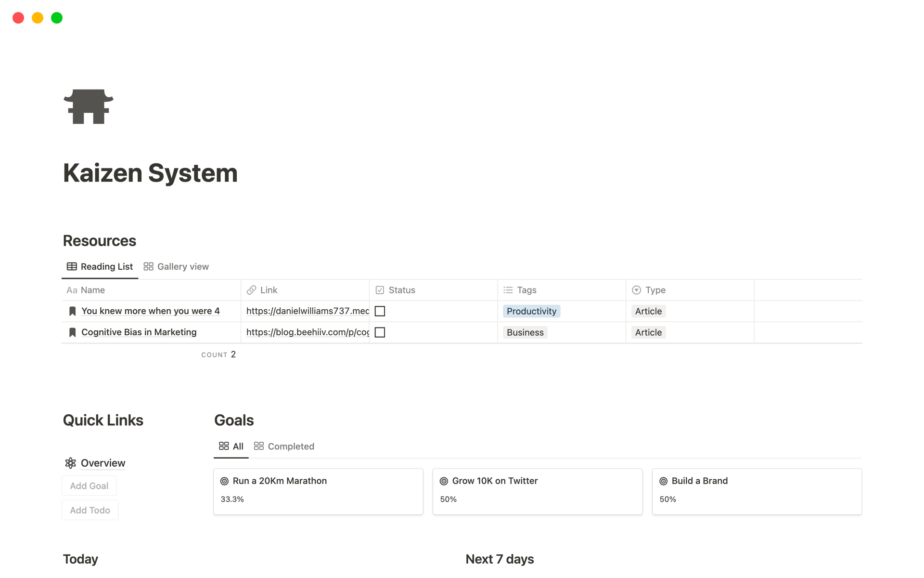Click the COUNT 2 calculation under Name column

[x=218, y=355]
